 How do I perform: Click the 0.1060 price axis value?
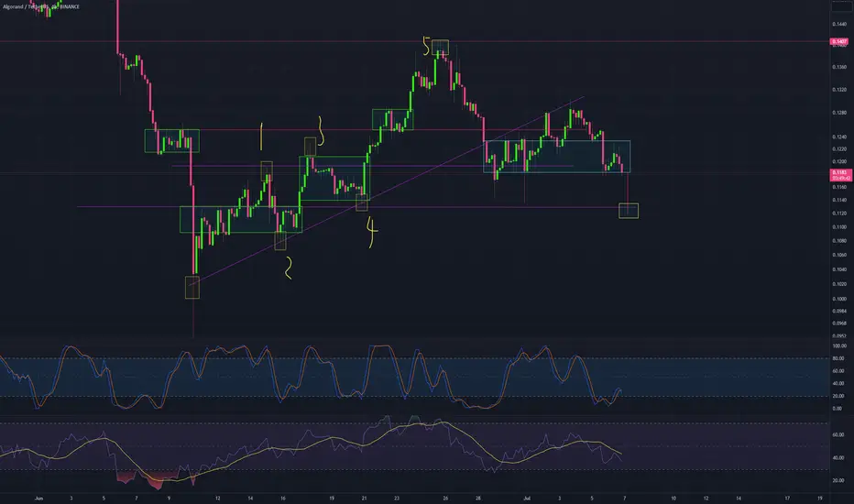[839, 255]
